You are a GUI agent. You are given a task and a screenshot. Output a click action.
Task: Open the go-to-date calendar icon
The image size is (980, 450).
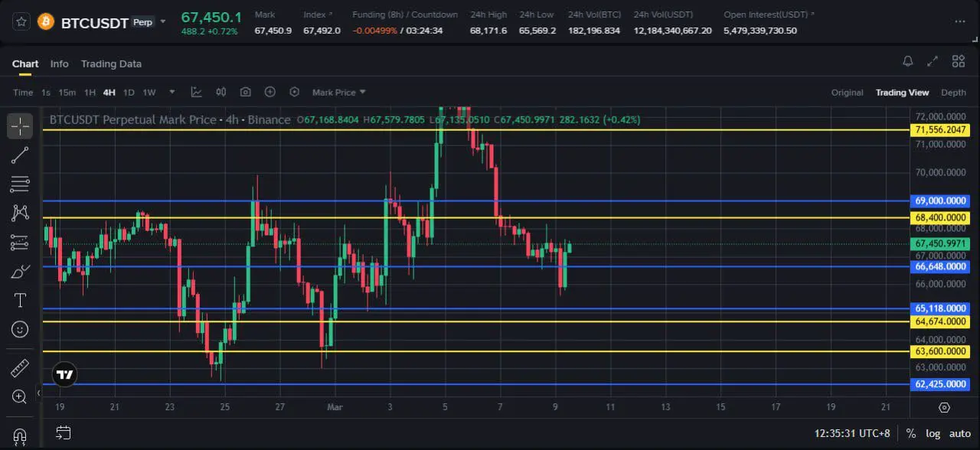point(64,433)
